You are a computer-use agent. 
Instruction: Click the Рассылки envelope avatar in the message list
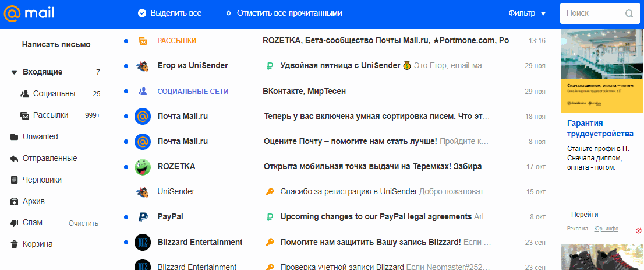click(143, 41)
